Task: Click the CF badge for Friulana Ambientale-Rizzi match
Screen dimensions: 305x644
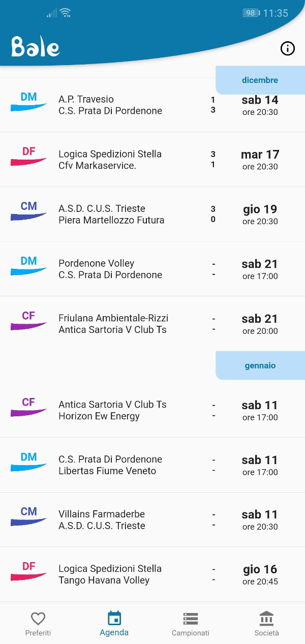Action: (29, 321)
